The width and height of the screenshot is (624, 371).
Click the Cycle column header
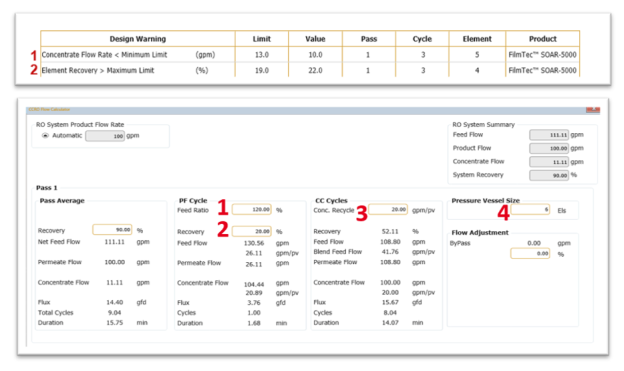pyautogui.click(x=422, y=39)
